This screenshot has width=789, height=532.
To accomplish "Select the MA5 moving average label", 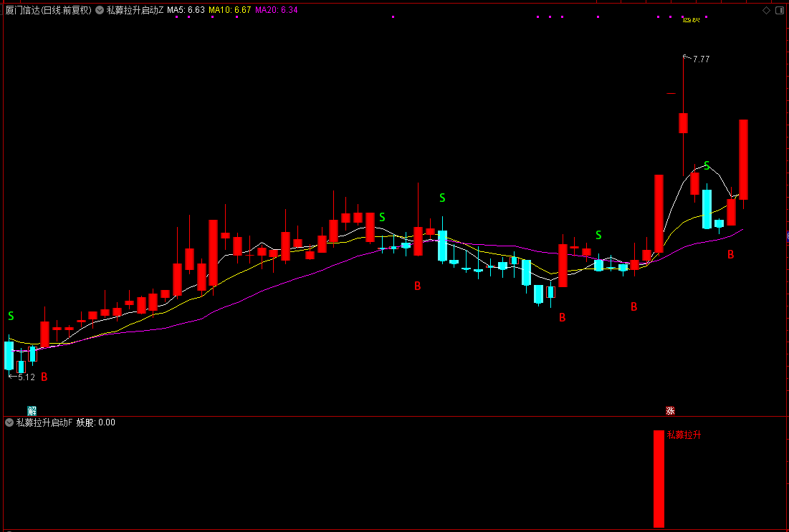I will (x=186, y=10).
